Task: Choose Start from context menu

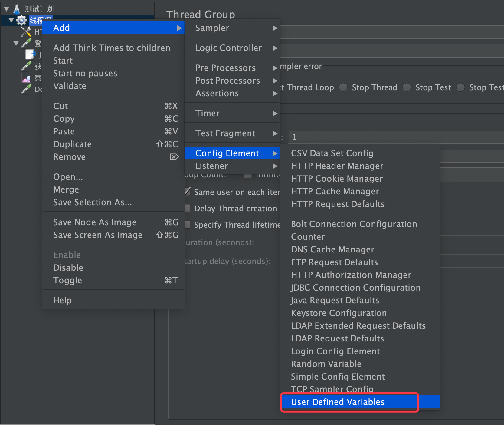Action: tap(113, 61)
